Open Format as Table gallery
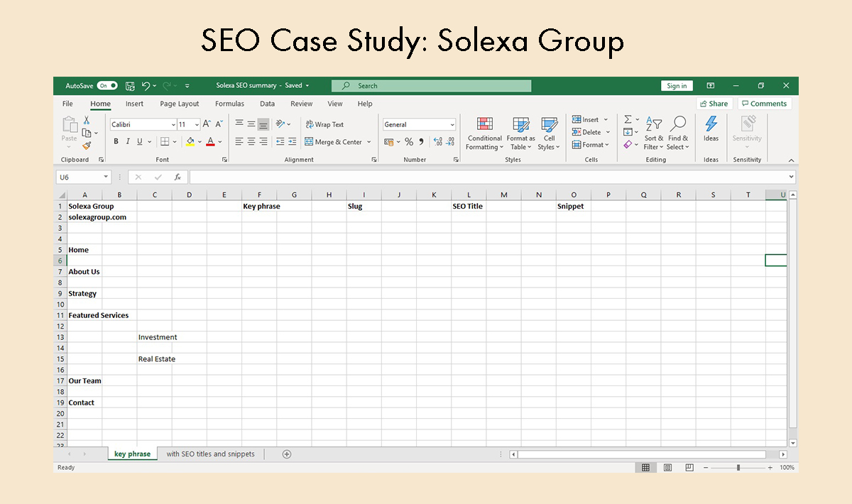Viewport: 852px width, 504px height. tap(521, 133)
